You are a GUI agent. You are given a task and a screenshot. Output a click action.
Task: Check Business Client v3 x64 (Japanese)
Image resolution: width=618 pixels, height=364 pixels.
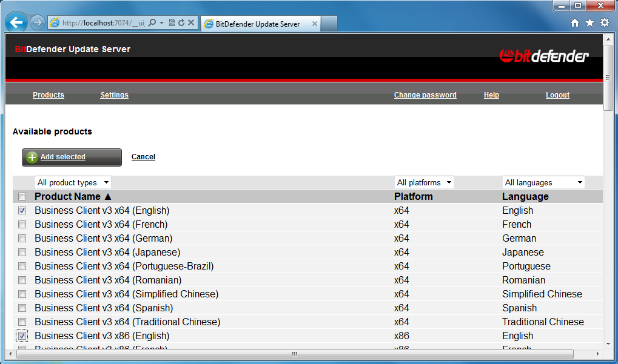click(22, 252)
